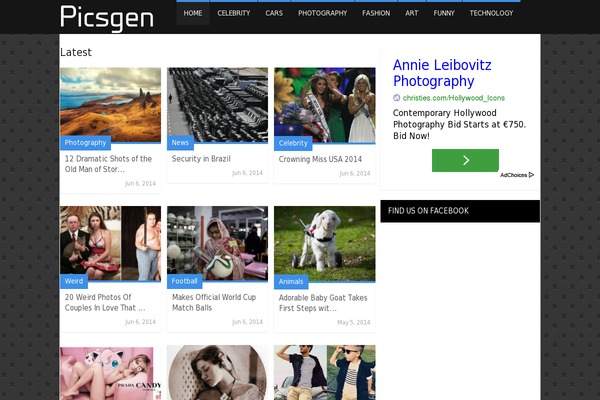Open the HOME menu item
This screenshot has width=600, height=400.
coord(192,13)
